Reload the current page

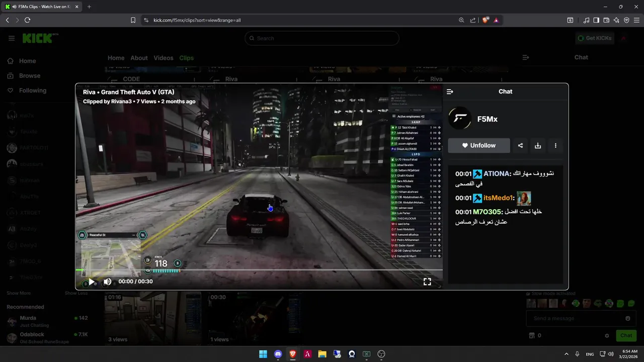point(27,20)
